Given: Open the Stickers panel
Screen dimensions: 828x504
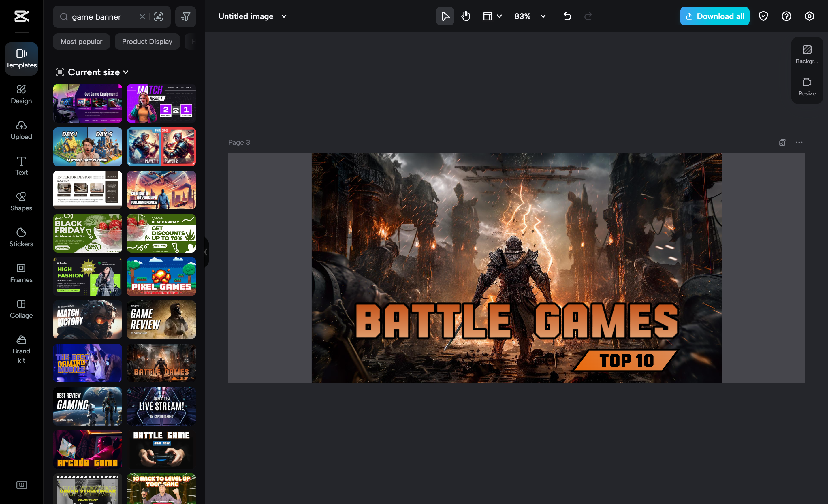Looking at the screenshot, I should (21, 237).
